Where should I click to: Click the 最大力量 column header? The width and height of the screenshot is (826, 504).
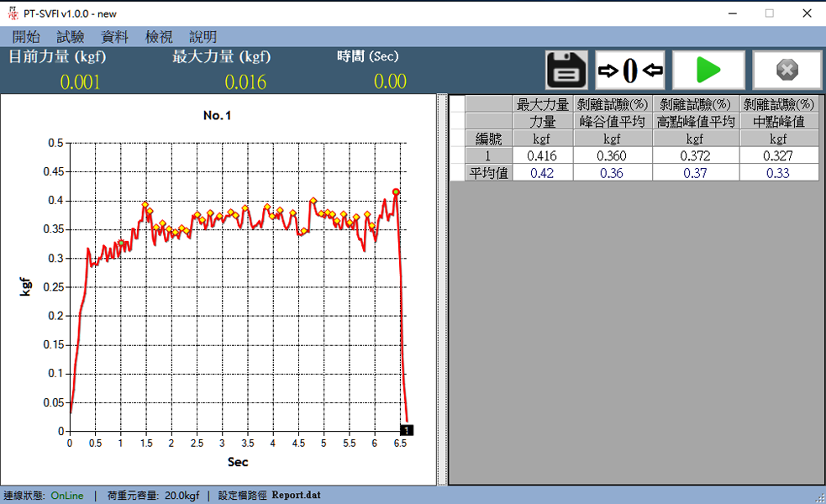click(543, 105)
